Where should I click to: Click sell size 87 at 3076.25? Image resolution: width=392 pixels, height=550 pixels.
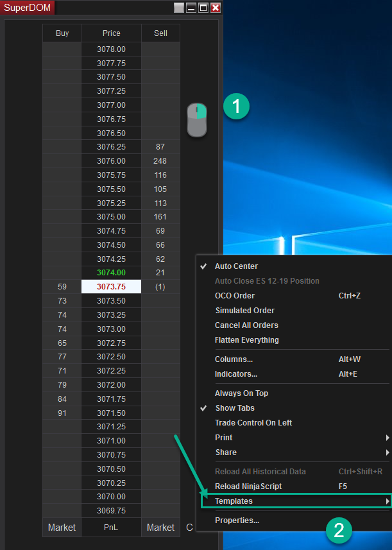[x=160, y=147]
